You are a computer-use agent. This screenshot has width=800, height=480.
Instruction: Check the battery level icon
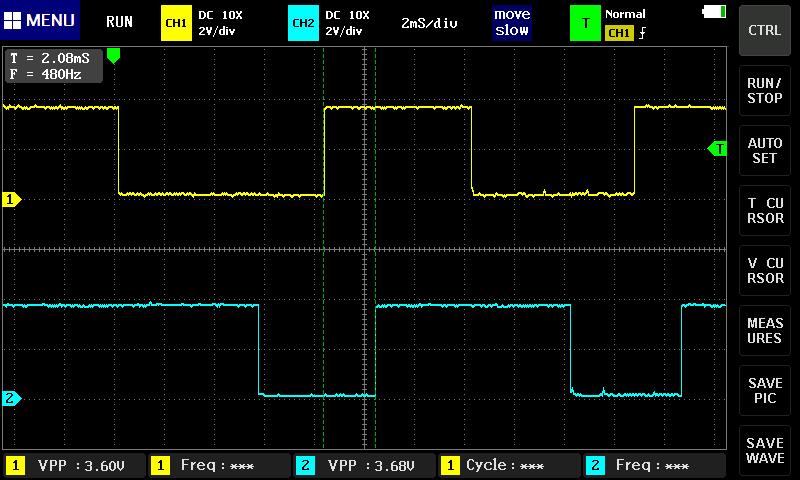point(714,12)
